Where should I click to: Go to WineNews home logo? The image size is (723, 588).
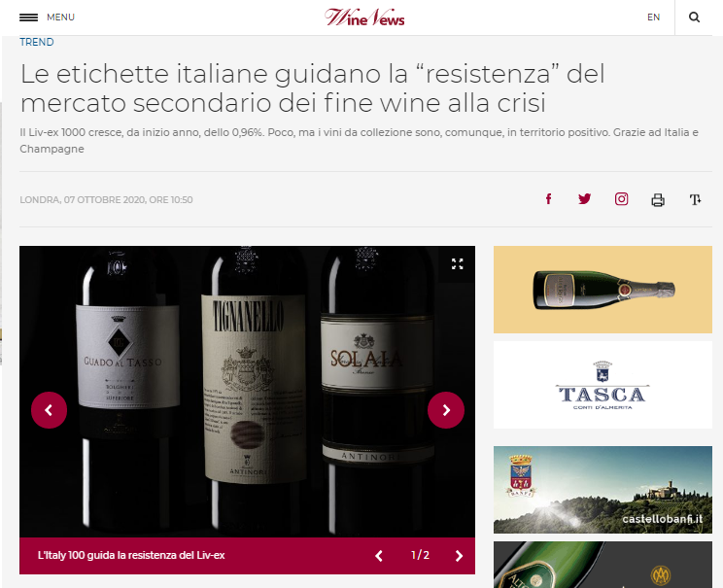pyautogui.click(x=364, y=17)
